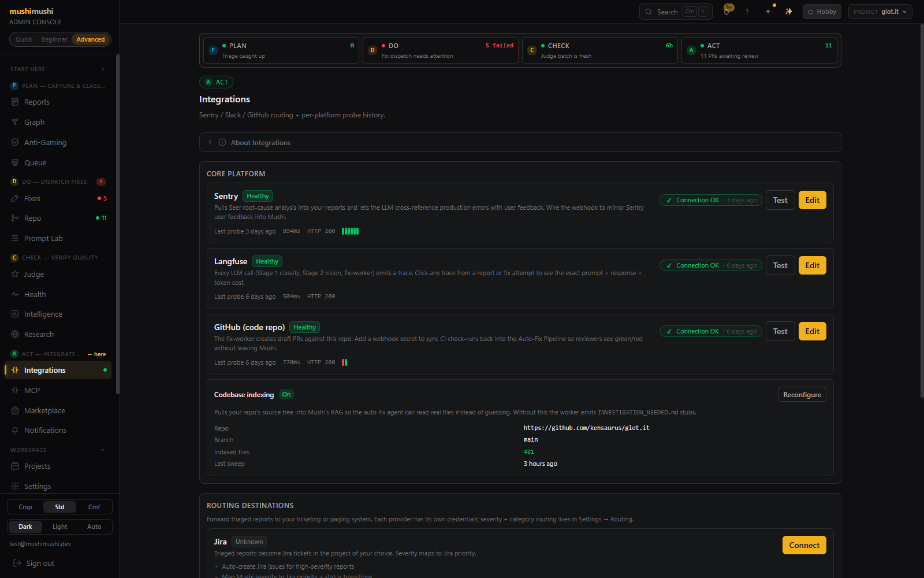The image size is (924, 578).
Task: Open the Research globe icon
Action: click(15, 334)
